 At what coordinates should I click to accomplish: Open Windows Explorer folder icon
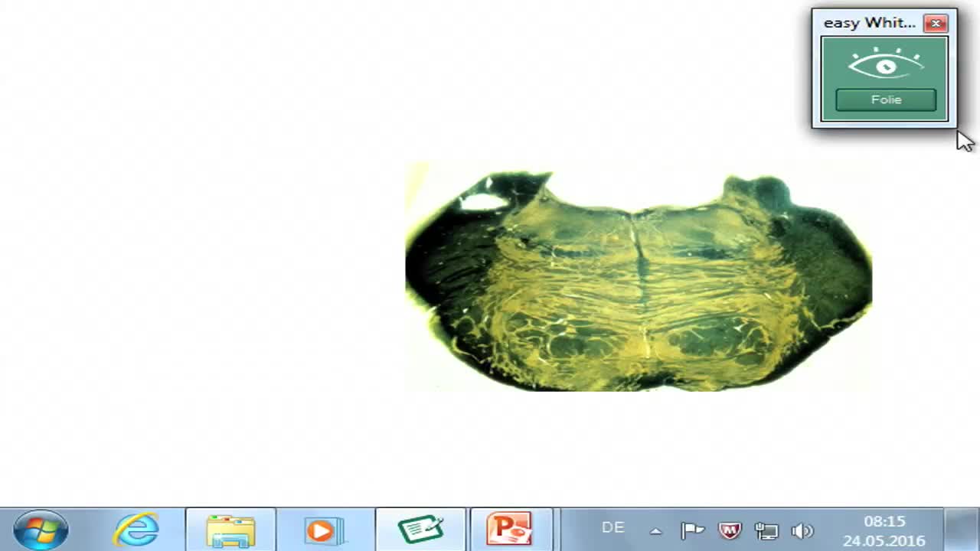[233, 528]
